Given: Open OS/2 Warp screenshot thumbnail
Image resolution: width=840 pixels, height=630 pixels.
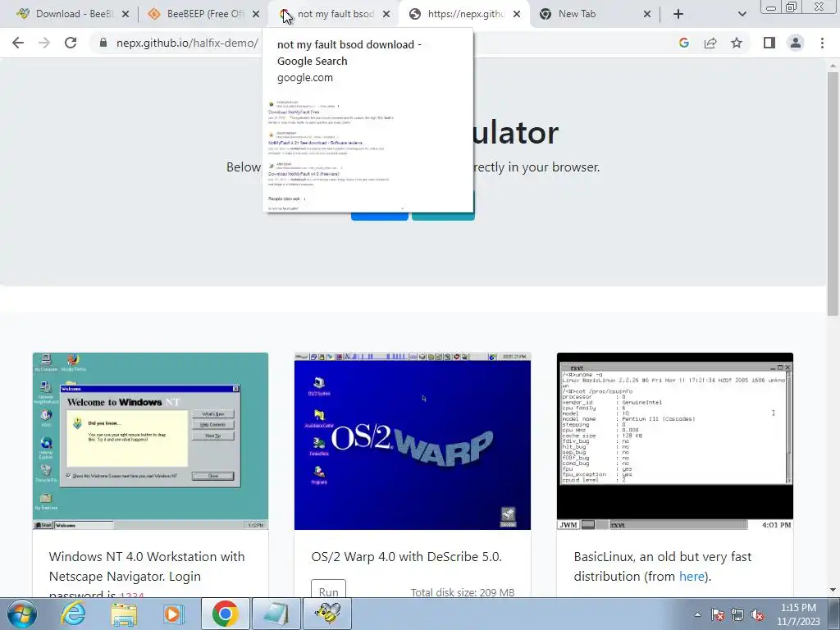Looking at the screenshot, I should (413, 441).
